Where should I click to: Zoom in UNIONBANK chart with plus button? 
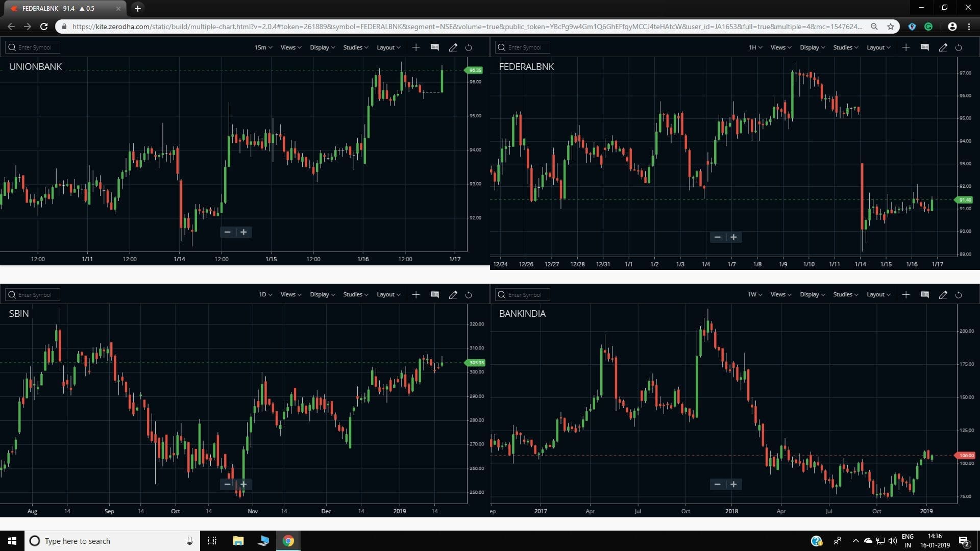coord(243,232)
